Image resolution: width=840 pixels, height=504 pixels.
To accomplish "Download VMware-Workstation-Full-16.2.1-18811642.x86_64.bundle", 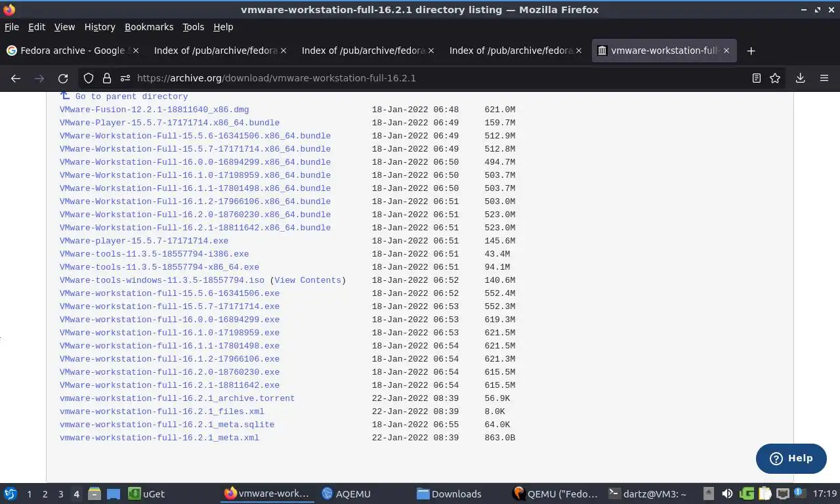I will [x=195, y=228].
